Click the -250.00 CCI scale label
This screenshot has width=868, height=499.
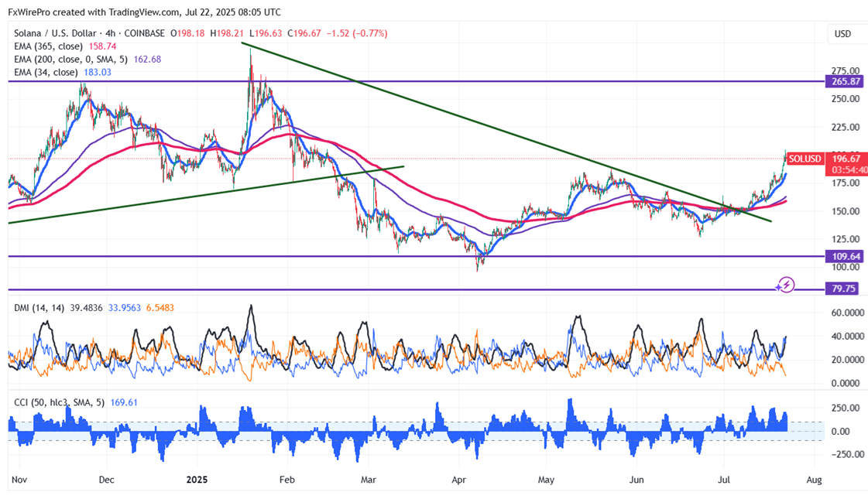[848, 454]
